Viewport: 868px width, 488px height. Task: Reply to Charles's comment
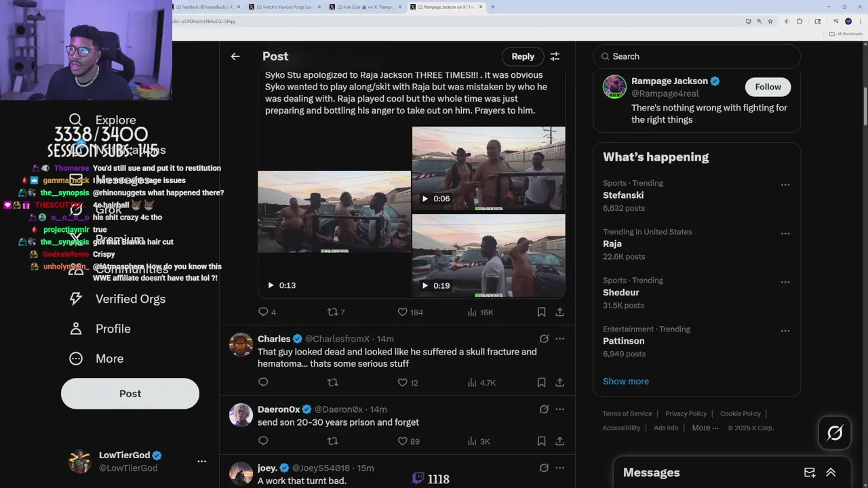pos(263,382)
